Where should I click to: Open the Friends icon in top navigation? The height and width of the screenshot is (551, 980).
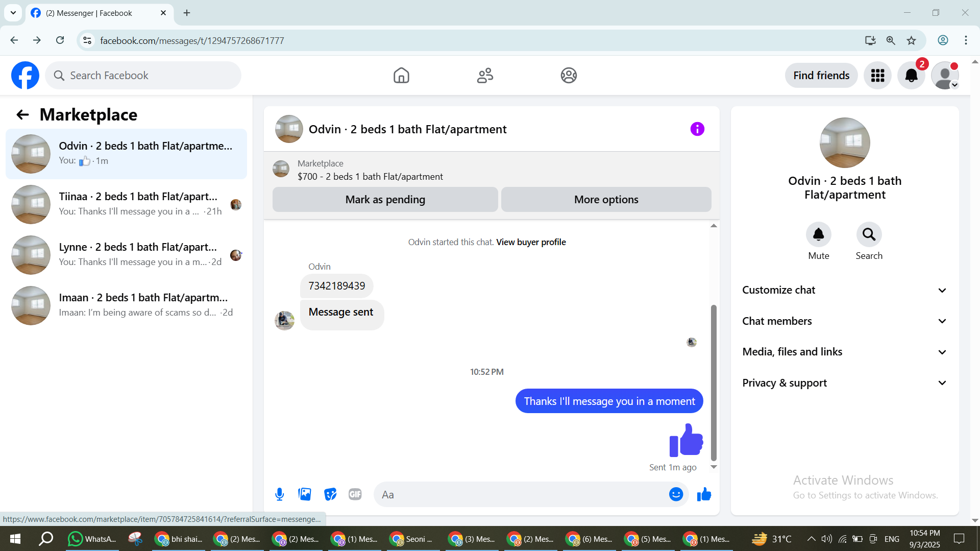point(485,76)
